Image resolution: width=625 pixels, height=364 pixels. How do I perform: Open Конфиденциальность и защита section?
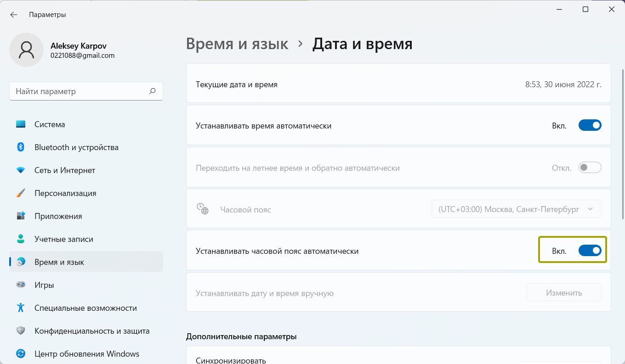click(86, 330)
